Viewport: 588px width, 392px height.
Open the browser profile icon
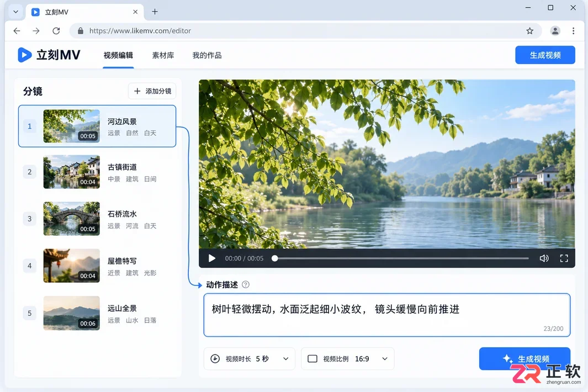[x=555, y=31]
